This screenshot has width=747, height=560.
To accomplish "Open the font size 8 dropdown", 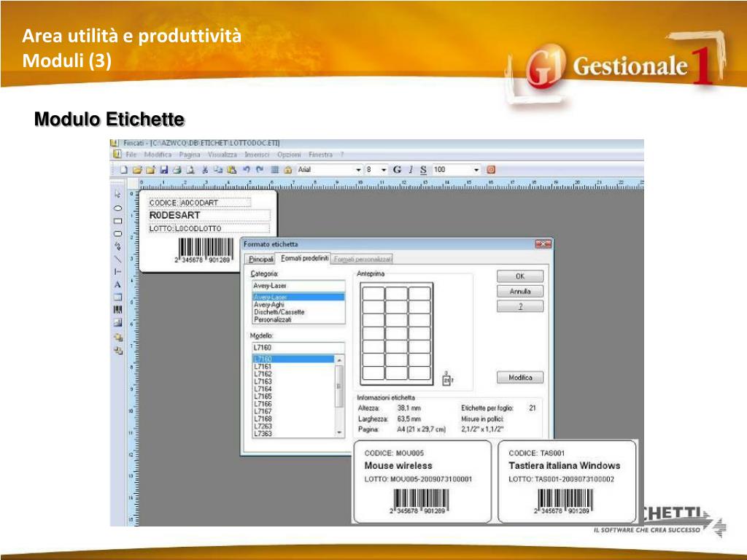I will tap(384, 170).
